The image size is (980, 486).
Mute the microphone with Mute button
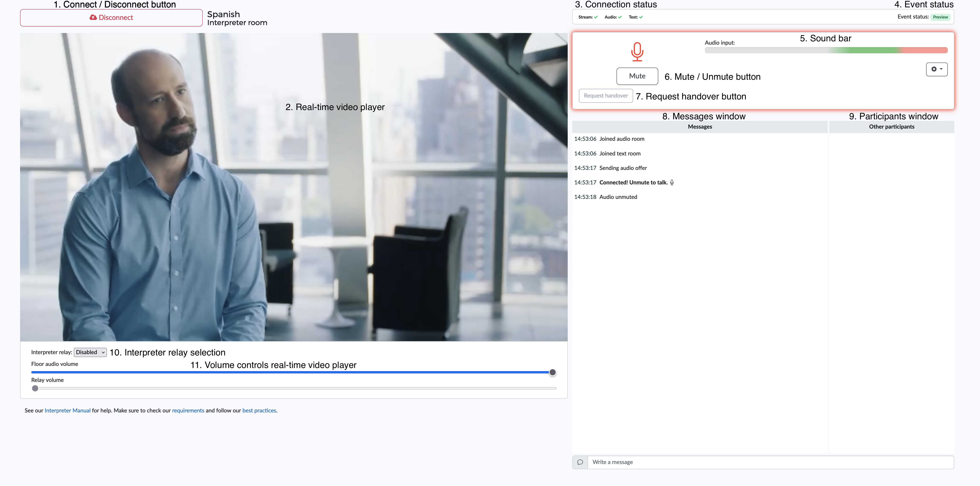coord(637,76)
